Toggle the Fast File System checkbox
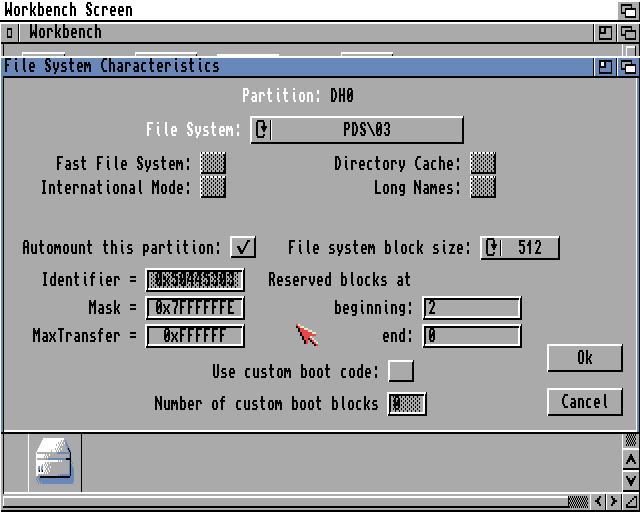The height and width of the screenshot is (512, 640). tap(213, 163)
